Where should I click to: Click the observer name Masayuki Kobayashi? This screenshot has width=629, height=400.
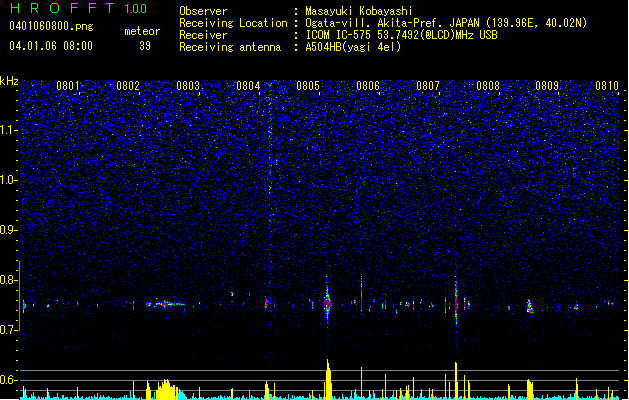[359, 11]
